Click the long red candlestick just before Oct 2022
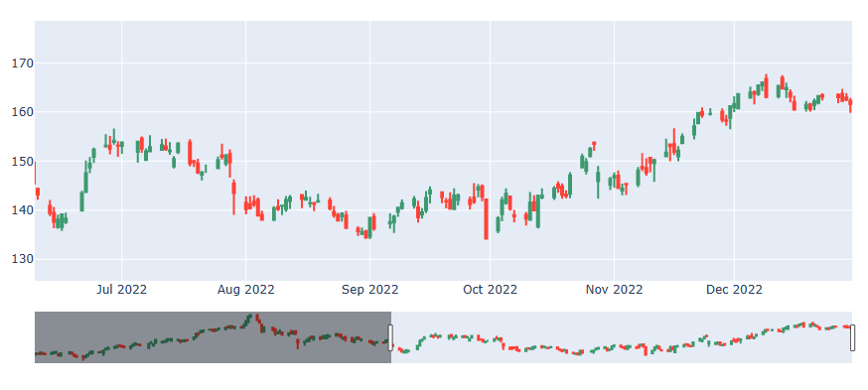The height and width of the screenshot is (390, 868). pyautogui.click(x=486, y=219)
